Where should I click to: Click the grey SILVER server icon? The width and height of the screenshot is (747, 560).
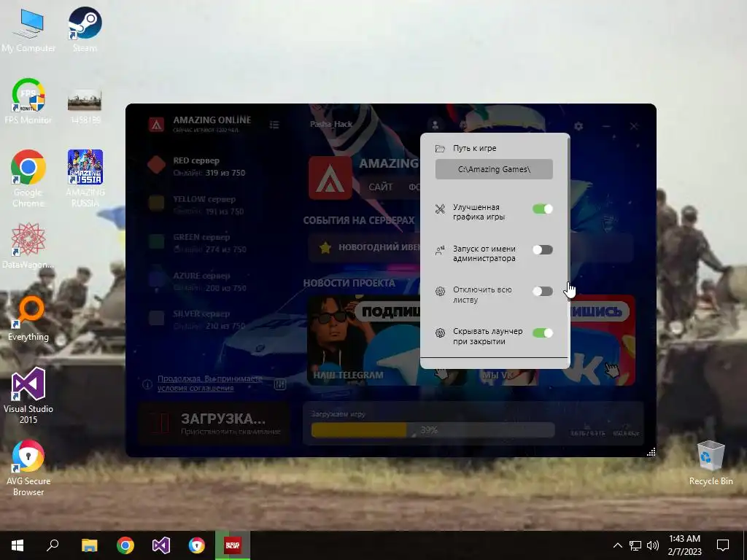pyautogui.click(x=156, y=318)
